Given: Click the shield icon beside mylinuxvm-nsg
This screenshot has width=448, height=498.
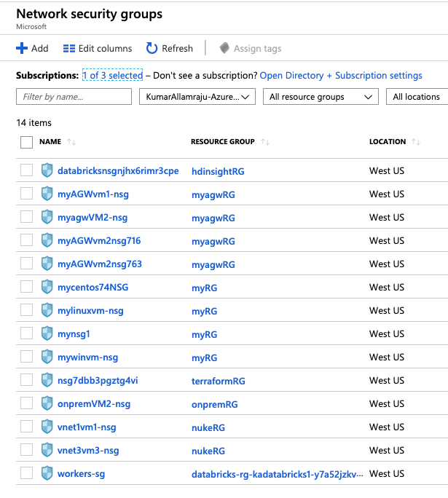Looking at the screenshot, I should pos(47,310).
